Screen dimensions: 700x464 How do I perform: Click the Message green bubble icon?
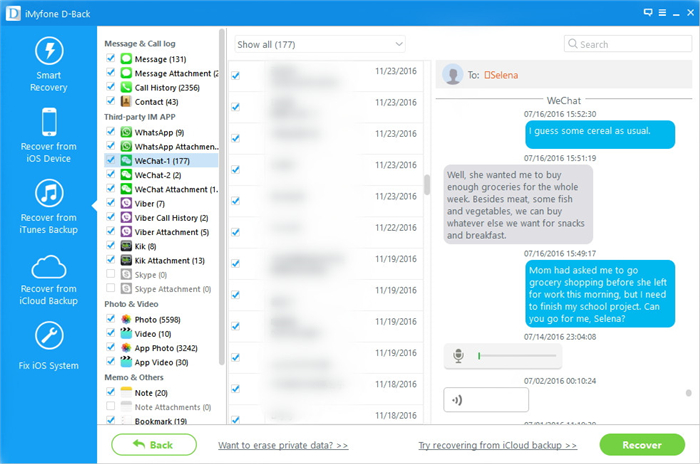point(126,59)
